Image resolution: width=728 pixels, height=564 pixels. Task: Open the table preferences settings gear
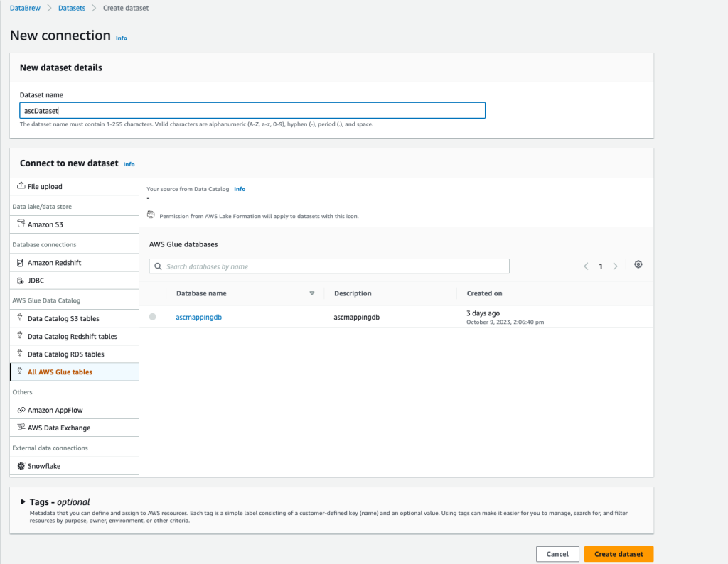[638, 264]
